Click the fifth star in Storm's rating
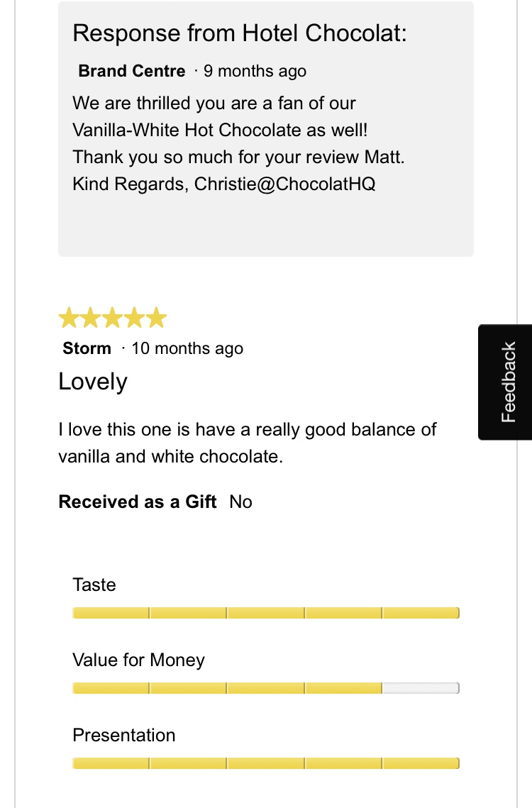 click(156, 319)
